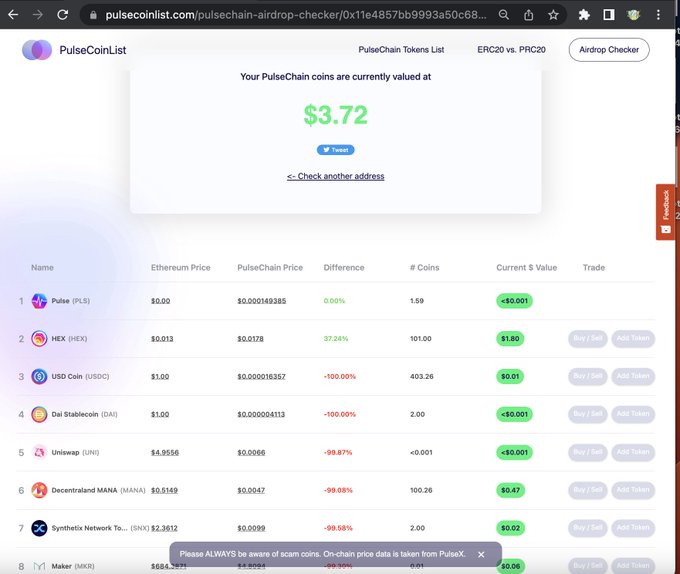Open ERC20 vs. PRC20 page
The image size is (680, 574).
pyautogui.click(x=511, y=50)
